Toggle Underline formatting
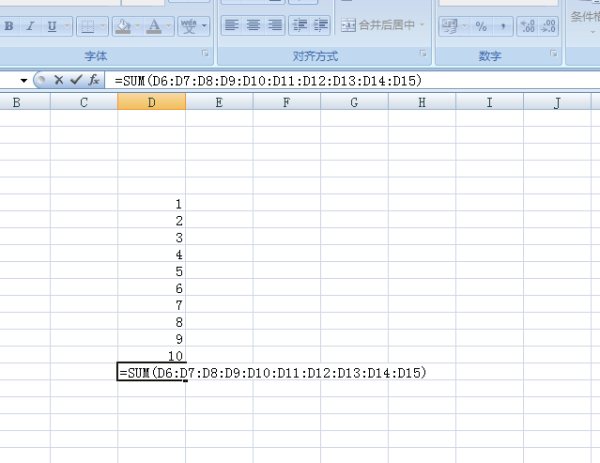 [x=52, y=26]
